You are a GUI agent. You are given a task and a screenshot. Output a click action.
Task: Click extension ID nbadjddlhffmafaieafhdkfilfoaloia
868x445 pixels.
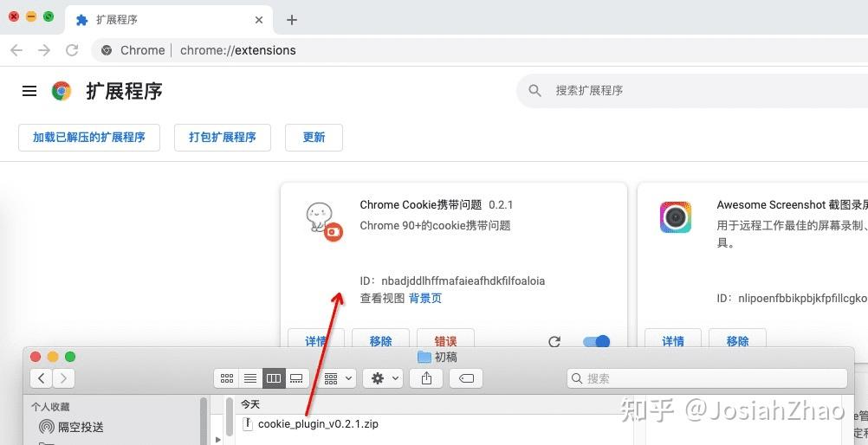[463, 281]
